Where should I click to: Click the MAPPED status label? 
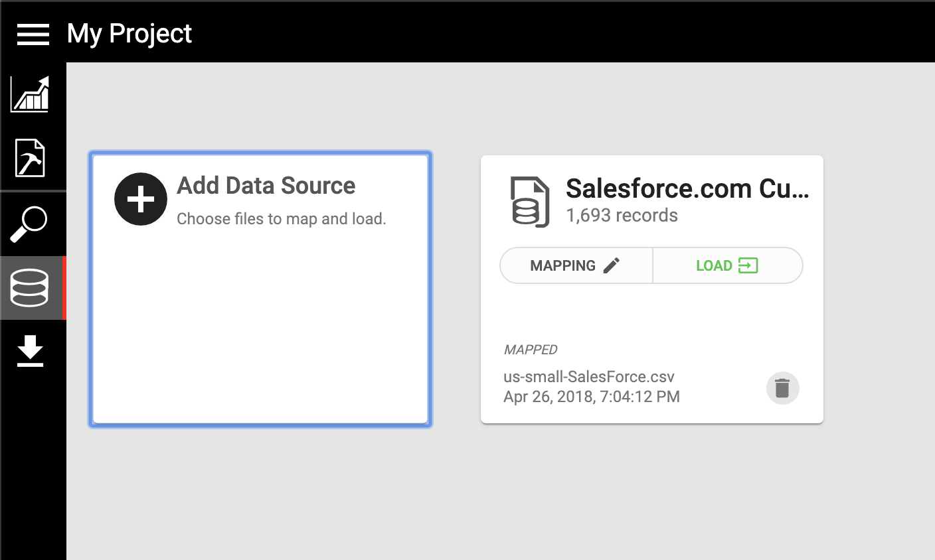pyautogui.click(x=531, y=350)
